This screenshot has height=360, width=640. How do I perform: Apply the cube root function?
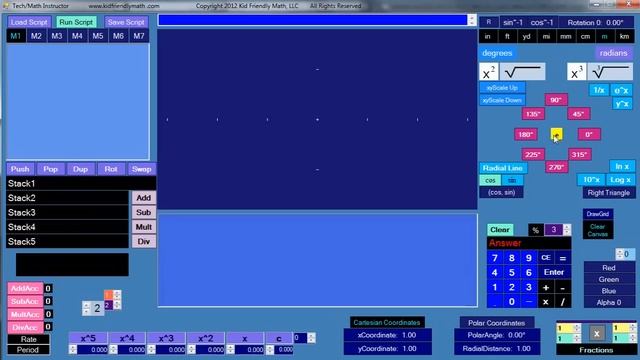point(610,72)
